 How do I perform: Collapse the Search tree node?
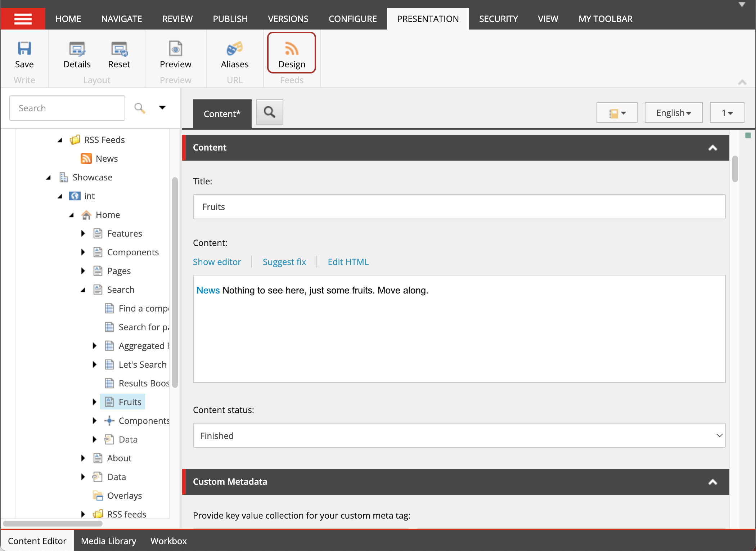click(x=83, y=290)
